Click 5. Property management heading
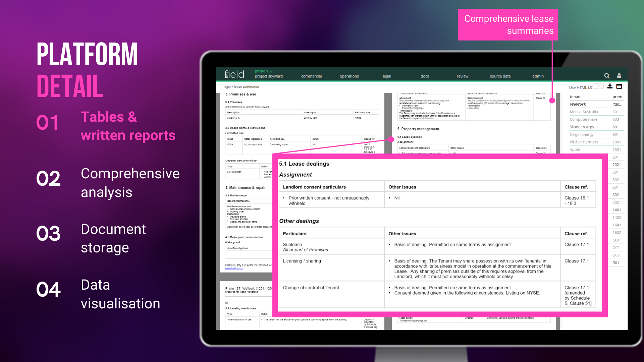Screen dimensions: 644x362 coord(418,129)
